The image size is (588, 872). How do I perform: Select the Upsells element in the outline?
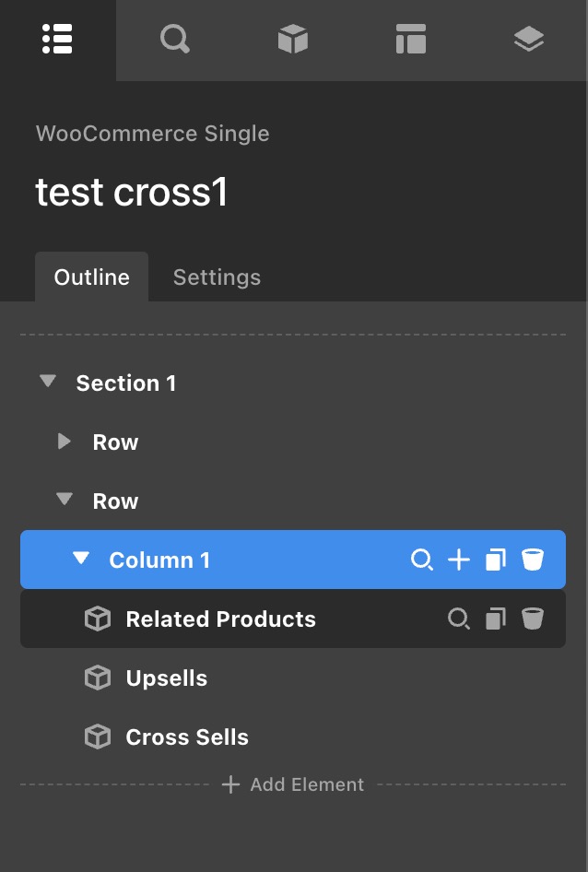(x=166, y=678)
